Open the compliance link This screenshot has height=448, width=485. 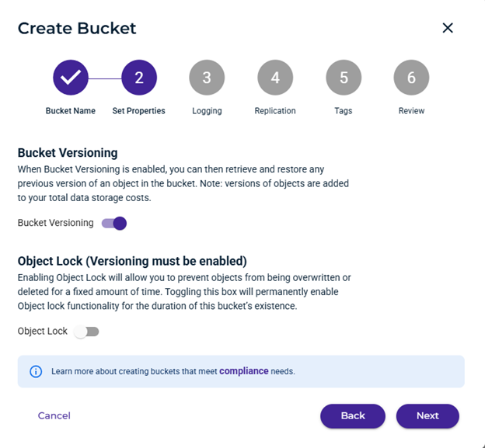(x=244, y=371)
